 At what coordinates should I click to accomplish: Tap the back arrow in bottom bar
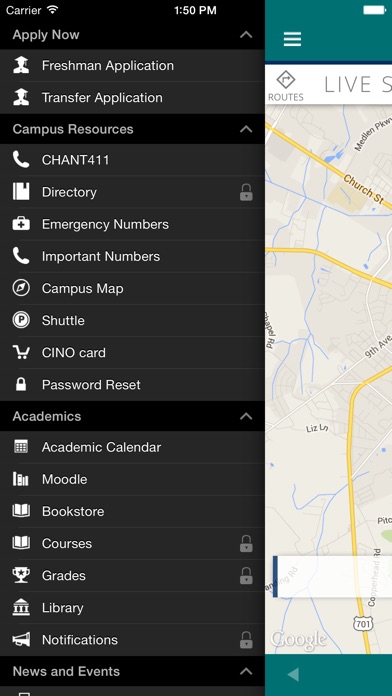[293, 675]
